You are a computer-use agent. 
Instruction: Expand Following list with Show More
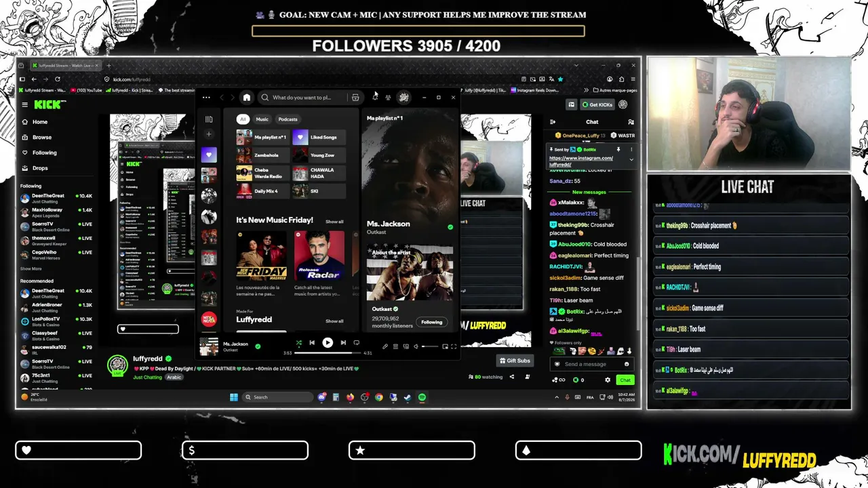coord(31,269)
